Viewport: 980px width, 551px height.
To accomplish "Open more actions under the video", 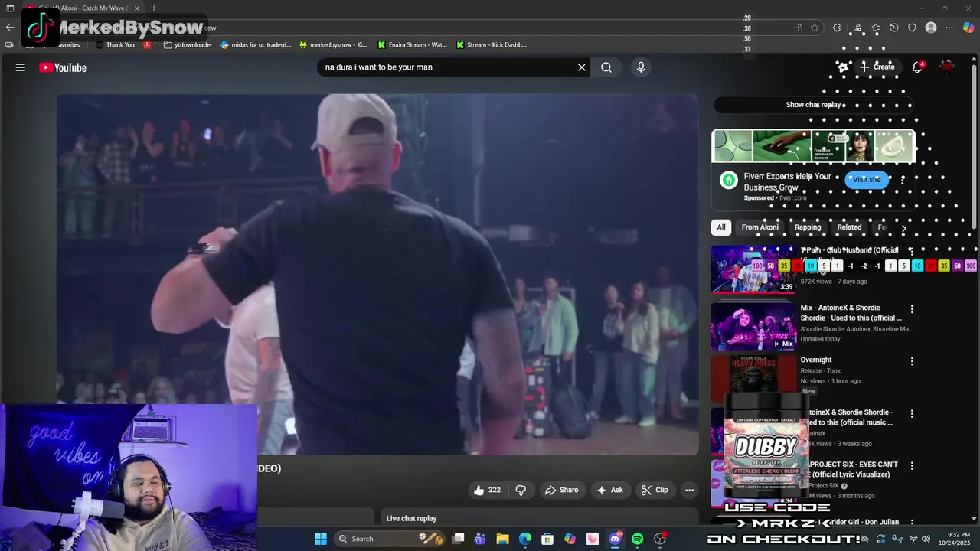I will coord(689,490).
